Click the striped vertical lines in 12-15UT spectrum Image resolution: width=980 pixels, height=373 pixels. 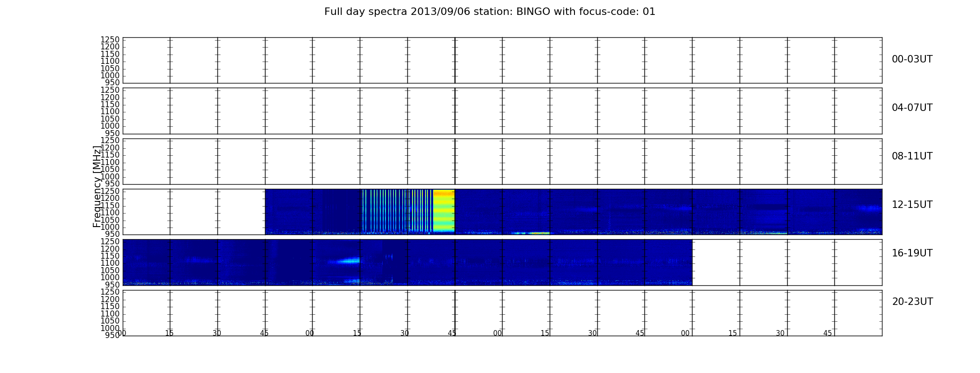click(x=397, y=210)
